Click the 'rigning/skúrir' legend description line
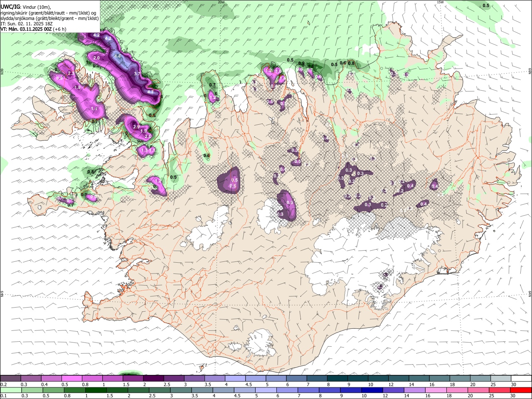Screen dimensions: 532x399 (48, 13)
